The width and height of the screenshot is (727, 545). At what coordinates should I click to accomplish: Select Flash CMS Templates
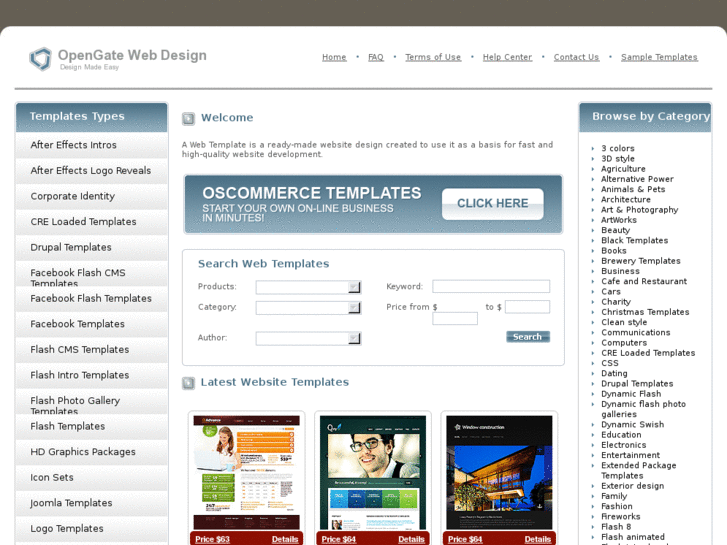click(x=91, y=350)
